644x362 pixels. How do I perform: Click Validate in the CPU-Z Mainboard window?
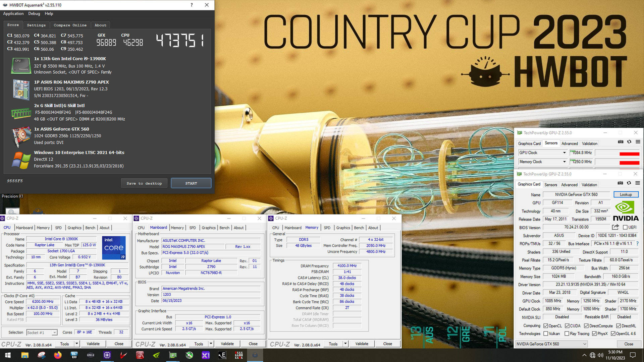227,344
